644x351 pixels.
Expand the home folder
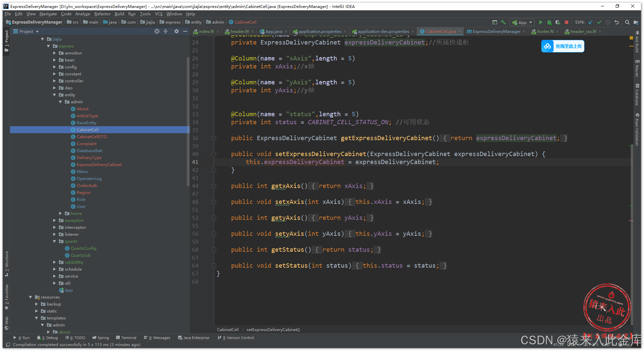pos(61,214)
